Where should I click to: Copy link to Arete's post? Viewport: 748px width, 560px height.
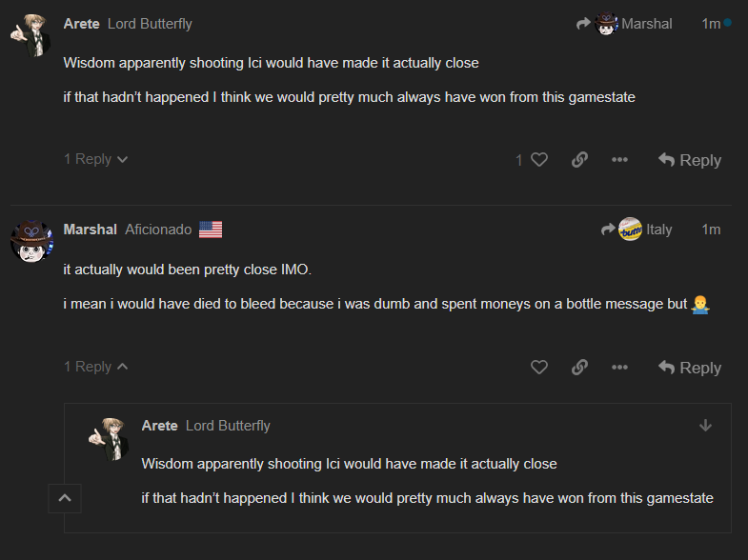(579, 160)
